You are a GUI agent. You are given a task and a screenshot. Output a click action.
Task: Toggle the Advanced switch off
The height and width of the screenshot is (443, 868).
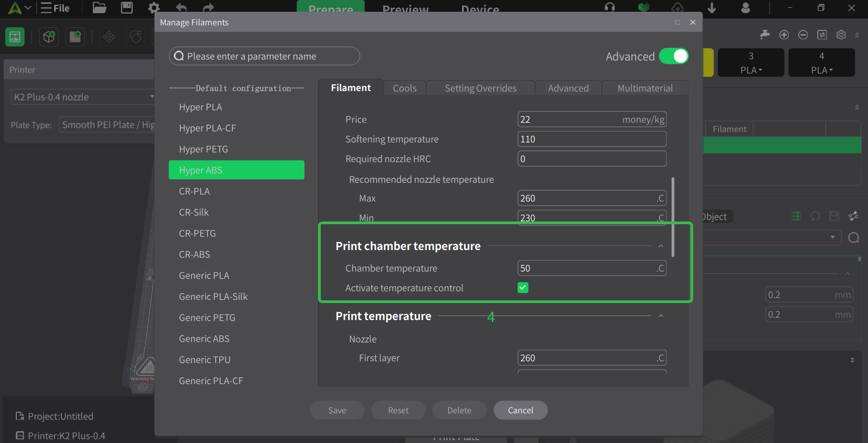pyautogui.click(x=674, y=56)
